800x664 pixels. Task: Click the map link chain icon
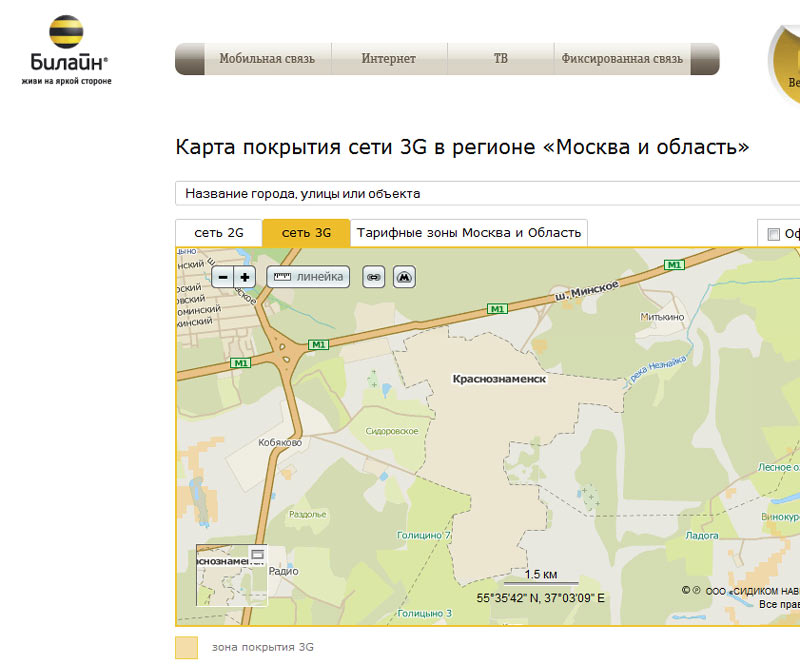click(373, 277)
